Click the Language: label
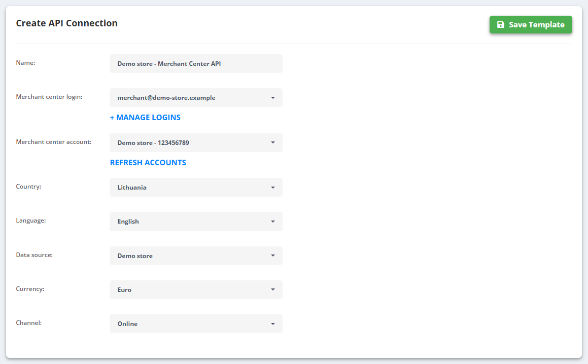Viewport: 588px width, 364px height. 31,221
